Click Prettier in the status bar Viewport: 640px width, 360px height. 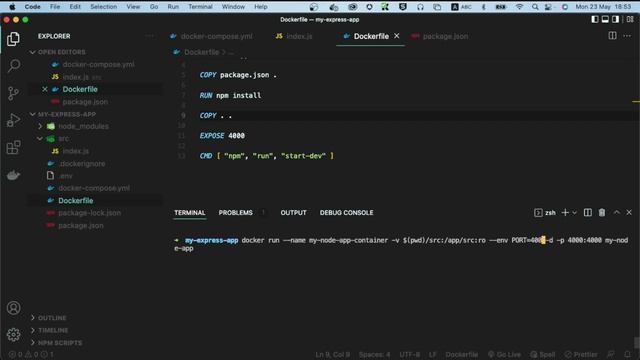click(581, 354)
